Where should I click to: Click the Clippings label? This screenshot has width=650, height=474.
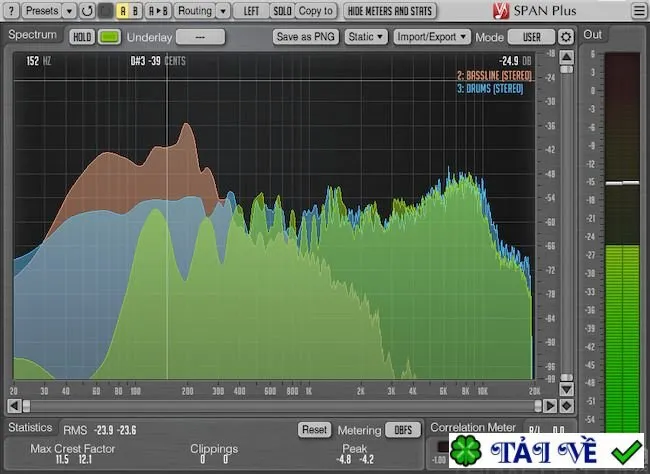[214, 449]
